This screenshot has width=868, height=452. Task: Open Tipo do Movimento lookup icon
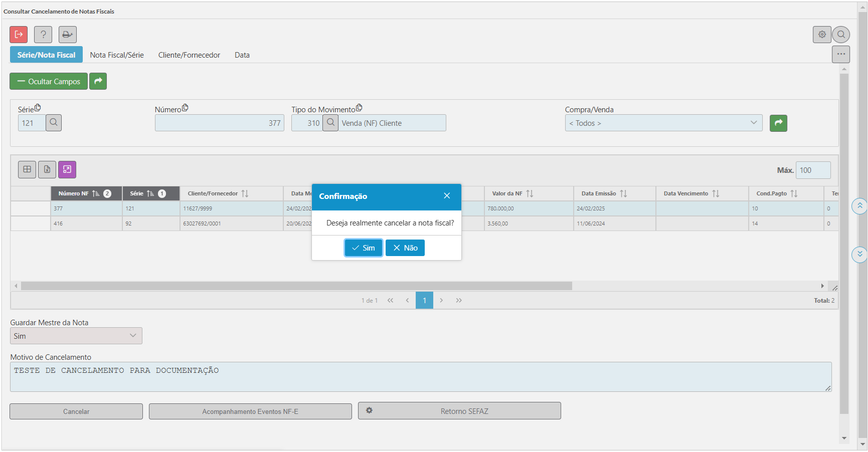click(x=330, y=123)
